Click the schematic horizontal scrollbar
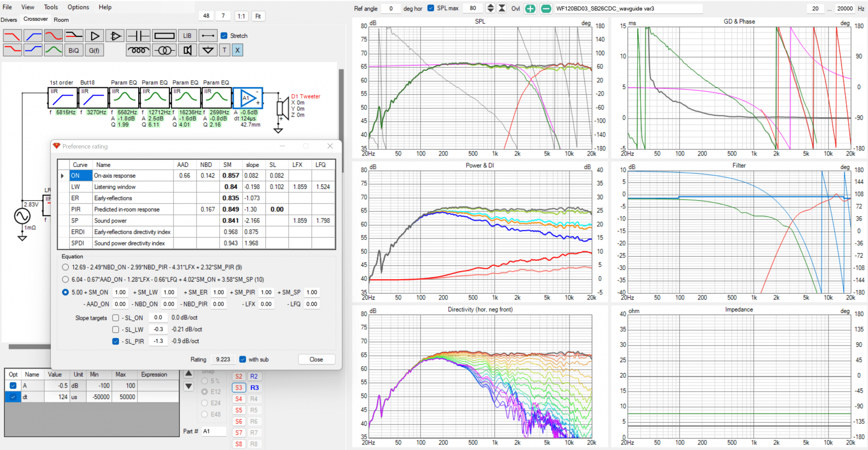868x450 pixels. coord(30,347)
